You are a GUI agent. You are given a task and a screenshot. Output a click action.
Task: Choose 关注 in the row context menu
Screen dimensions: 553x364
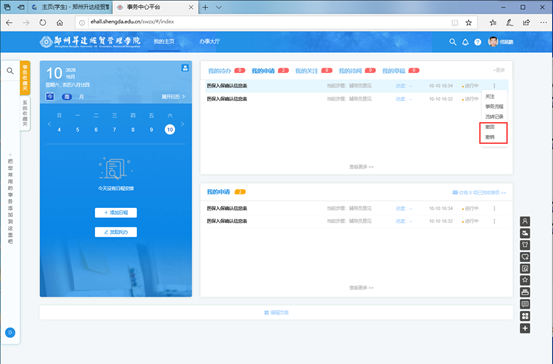(490, 96)
